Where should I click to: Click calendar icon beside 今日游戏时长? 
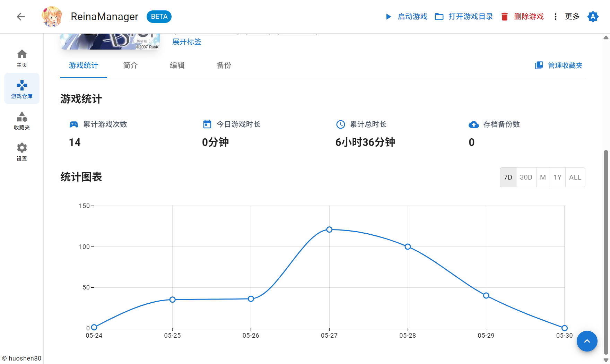[x=207, y=124]
